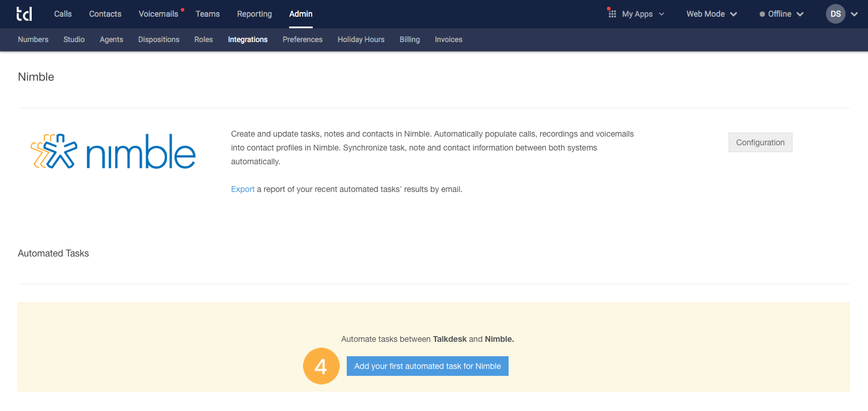This screenshot has width=868, height=411.
Task: Go to the Calls tab
Action: pos(63,14)
